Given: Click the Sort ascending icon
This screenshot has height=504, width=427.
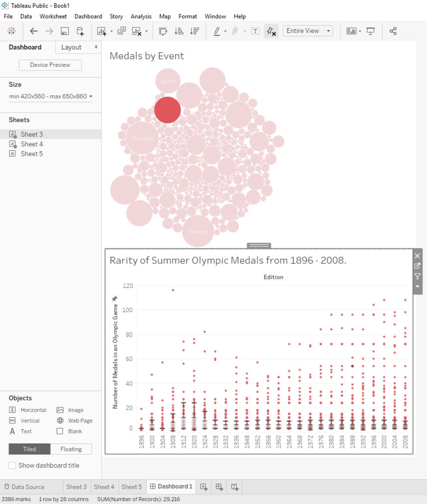Looking at the screenshot, I should (x=179, y=31).
